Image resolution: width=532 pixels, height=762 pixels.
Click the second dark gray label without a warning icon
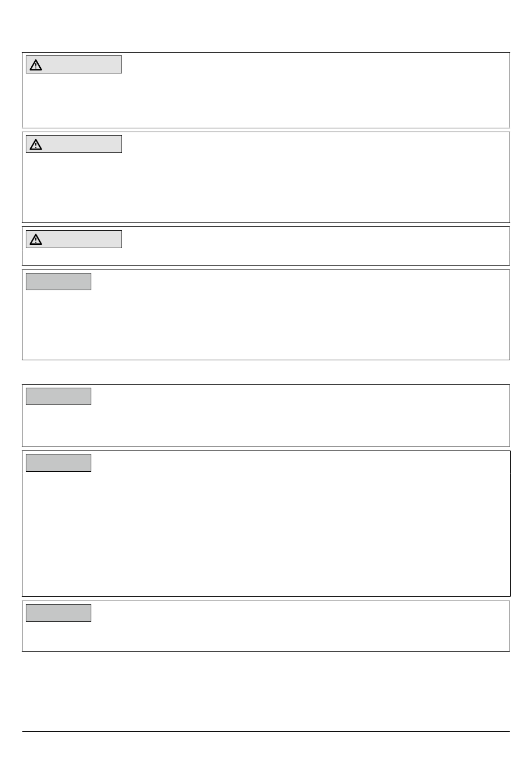click(x=58, y=396)
